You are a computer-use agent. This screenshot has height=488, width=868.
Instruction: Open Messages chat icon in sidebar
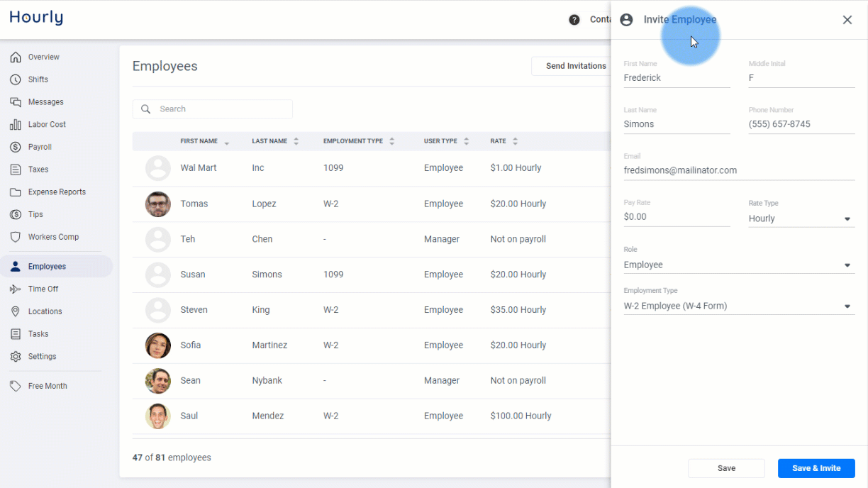(x=16, y=102)
